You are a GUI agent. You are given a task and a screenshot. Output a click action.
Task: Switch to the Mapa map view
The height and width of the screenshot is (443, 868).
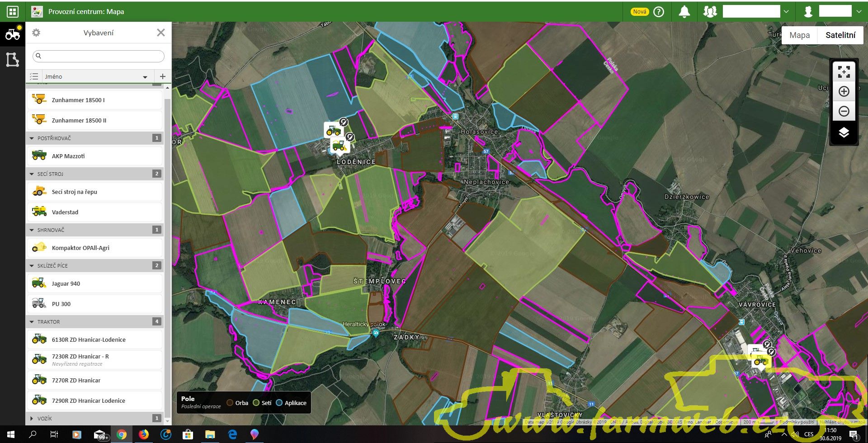click(799, 35)
